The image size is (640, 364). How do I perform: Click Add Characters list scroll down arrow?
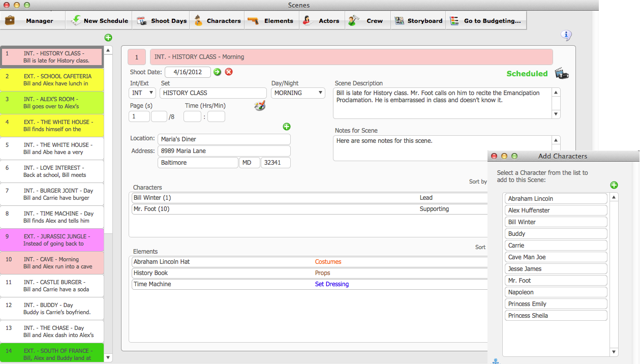coord(614,352)
